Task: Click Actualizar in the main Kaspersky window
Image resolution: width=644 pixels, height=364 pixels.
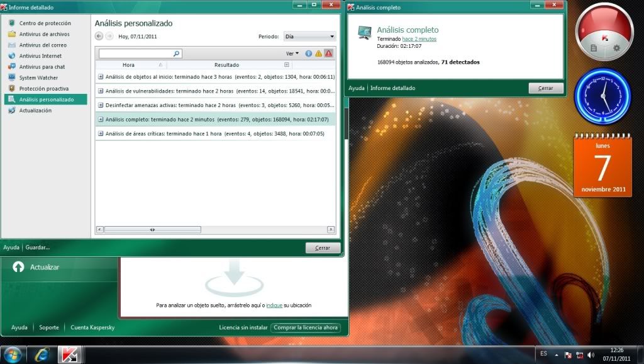Action: tap(45, 267)
